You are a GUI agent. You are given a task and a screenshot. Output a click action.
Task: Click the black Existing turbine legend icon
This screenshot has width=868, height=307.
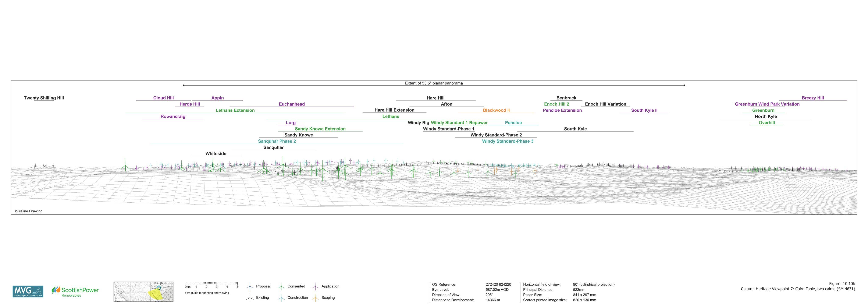pos(250,298)
